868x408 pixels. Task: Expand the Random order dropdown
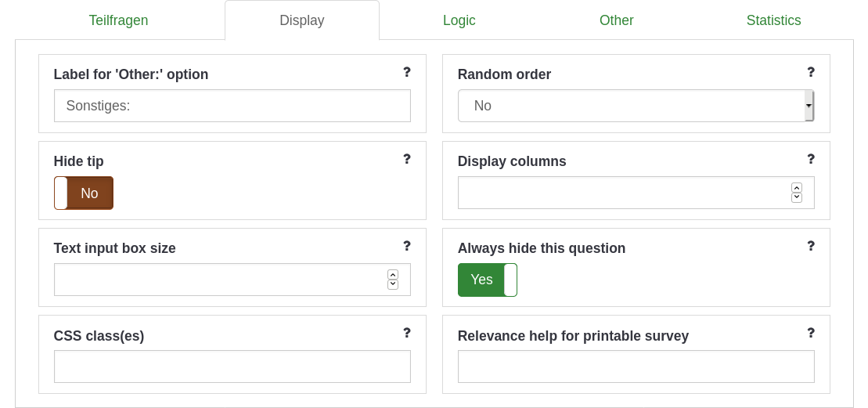pos(636,106)
